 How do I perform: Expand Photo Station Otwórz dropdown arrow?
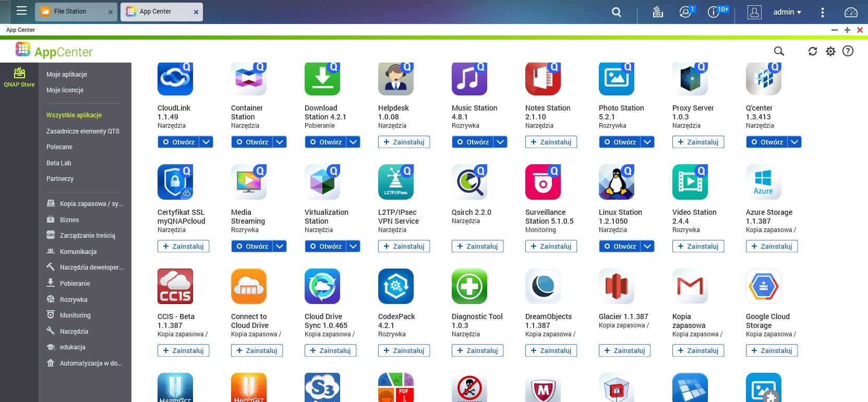[647, 142]
